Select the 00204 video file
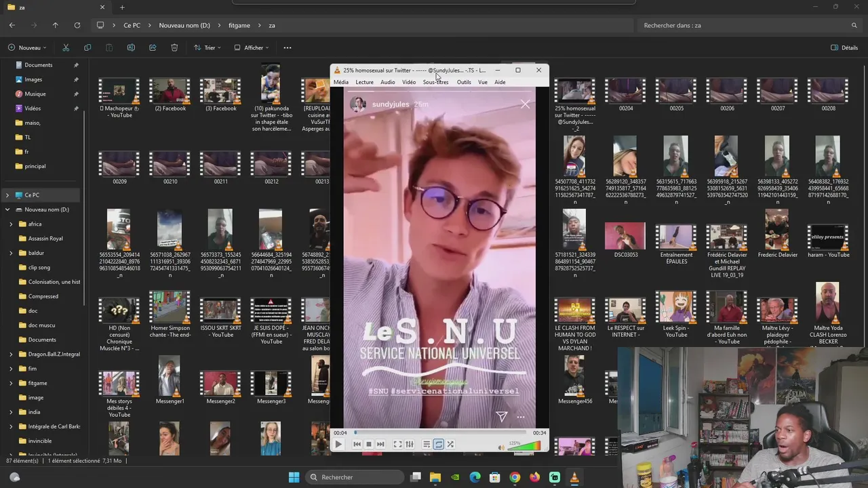The image size is (868, 488). click(x=625, y=94)
